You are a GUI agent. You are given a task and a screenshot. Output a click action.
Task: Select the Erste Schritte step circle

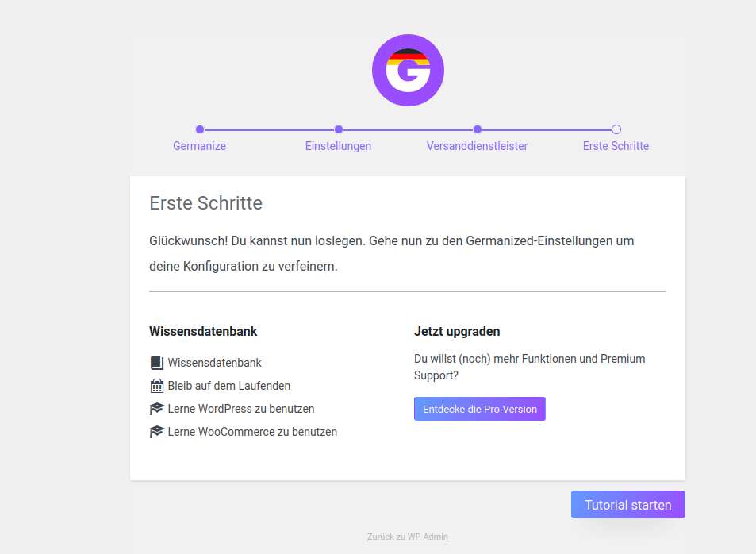[x=616, y=129]
